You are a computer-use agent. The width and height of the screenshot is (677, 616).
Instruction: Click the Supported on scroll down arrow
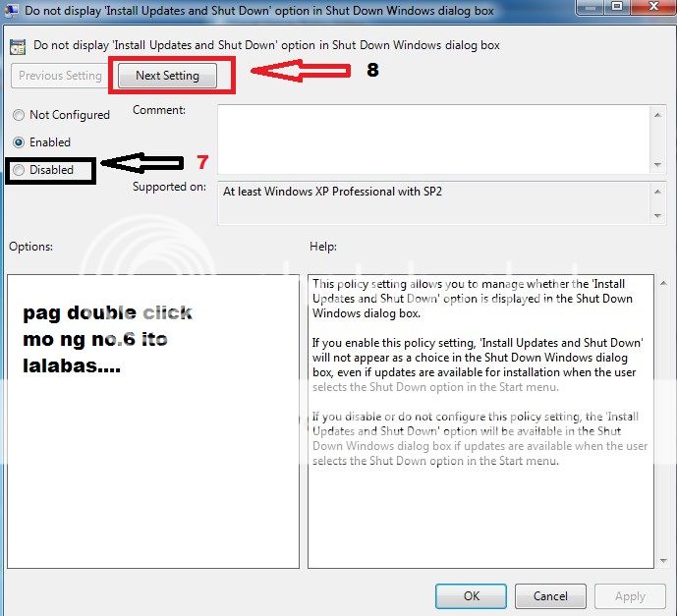657,215
